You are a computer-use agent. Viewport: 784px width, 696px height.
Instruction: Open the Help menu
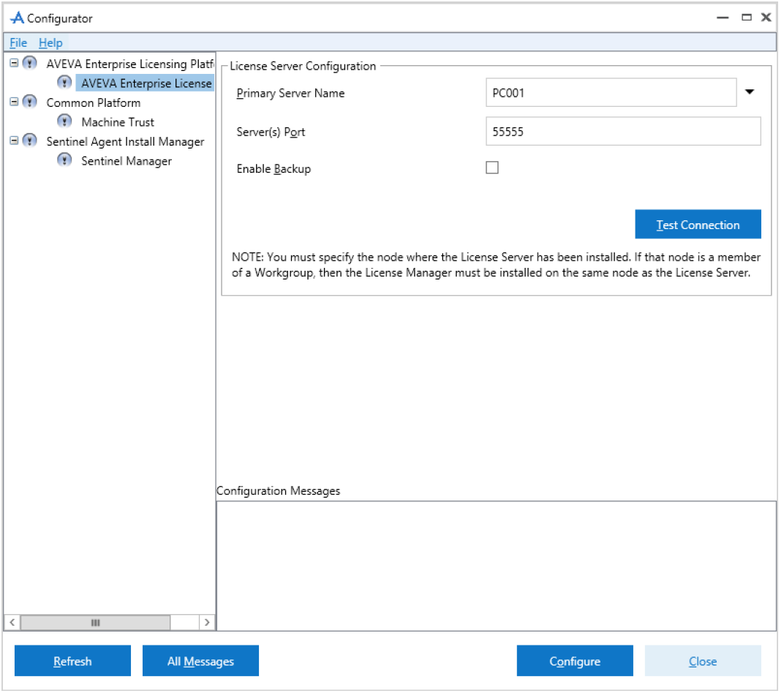tap(51, 43)
